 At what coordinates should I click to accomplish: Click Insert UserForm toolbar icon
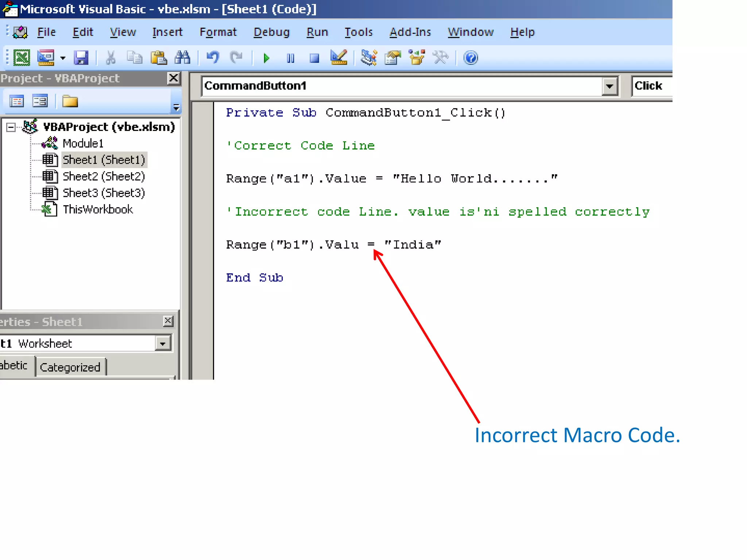pos(46,58)
